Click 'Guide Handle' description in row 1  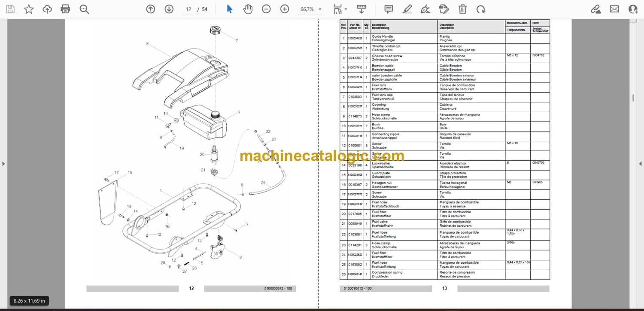click(382, 37)
